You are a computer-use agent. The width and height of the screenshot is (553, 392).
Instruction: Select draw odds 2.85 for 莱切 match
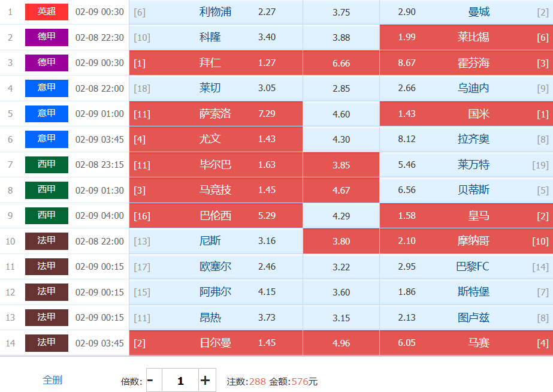pos(341,88)
